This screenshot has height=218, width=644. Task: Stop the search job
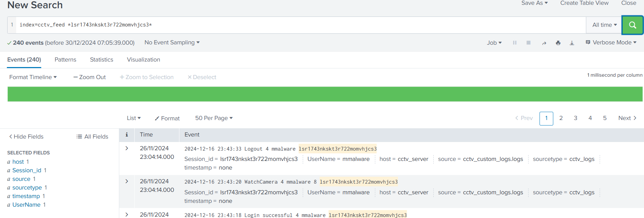point(529,43)
